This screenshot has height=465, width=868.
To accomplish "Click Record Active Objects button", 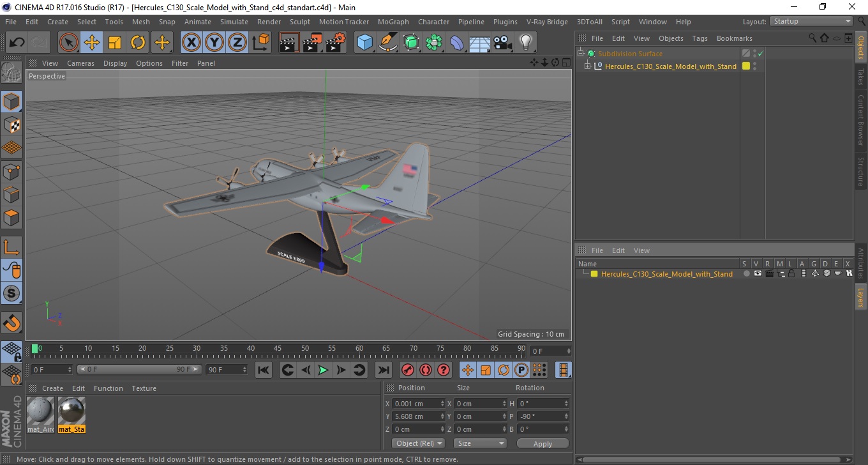I will click(x=407, y=370).
